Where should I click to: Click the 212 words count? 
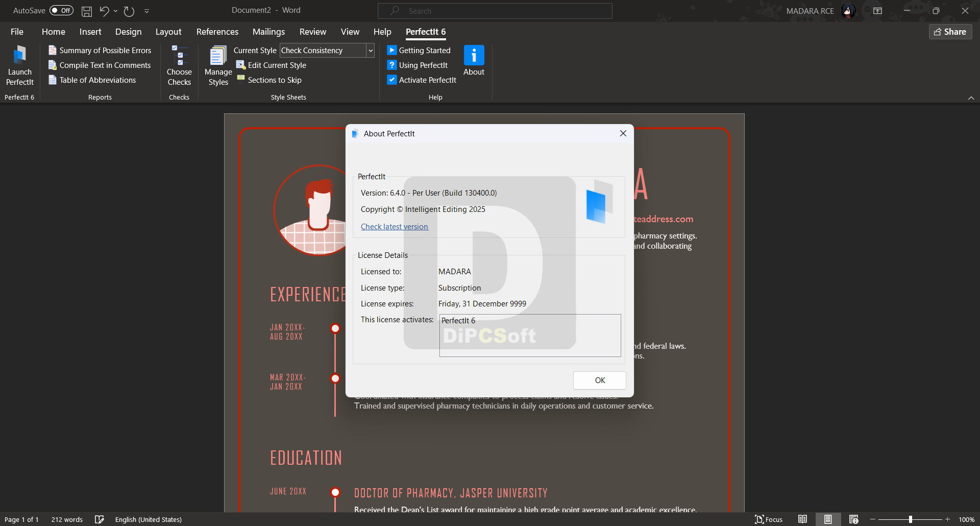(x=67, y=519)
